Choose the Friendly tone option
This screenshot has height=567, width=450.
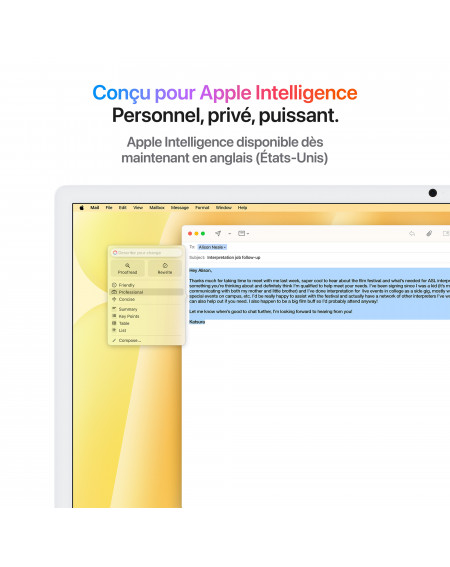tap(146, 285)
